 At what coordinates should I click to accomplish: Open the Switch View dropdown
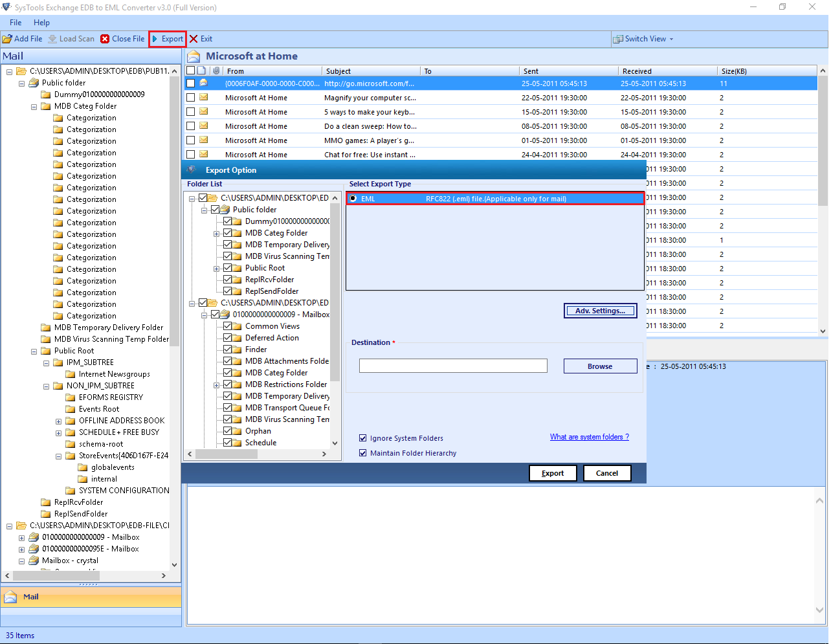[643, 39]
